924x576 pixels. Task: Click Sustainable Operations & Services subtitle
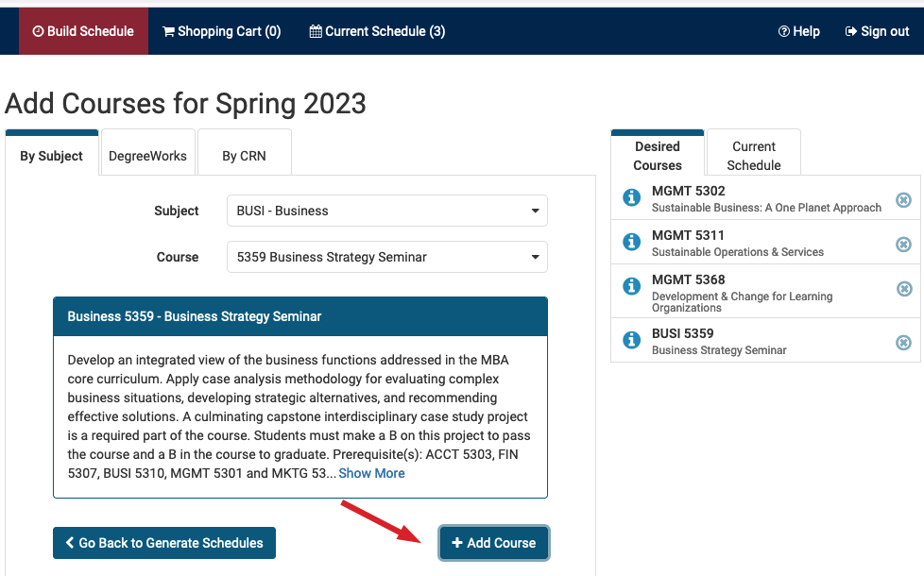pyautogui.click(x=738, y=252)
